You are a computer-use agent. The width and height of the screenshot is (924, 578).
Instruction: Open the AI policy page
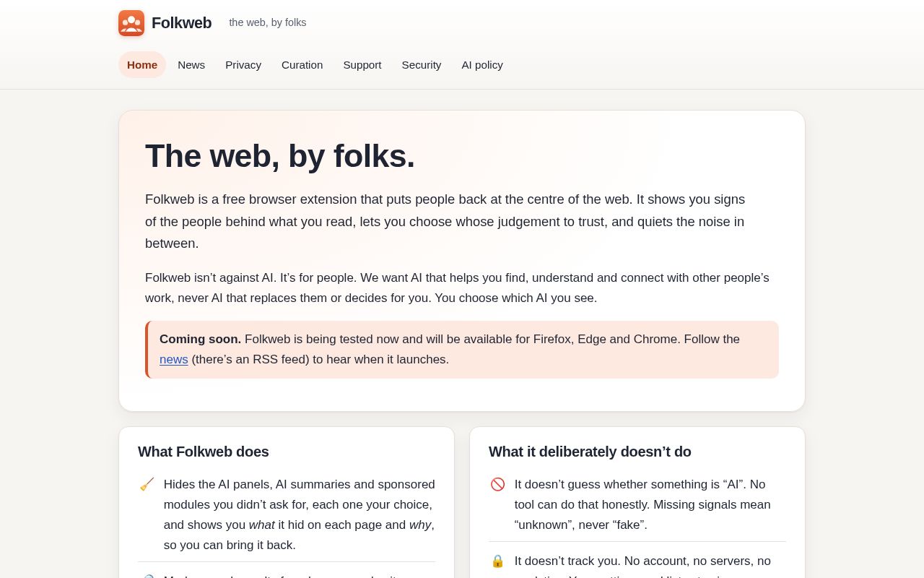coord(482,64)
